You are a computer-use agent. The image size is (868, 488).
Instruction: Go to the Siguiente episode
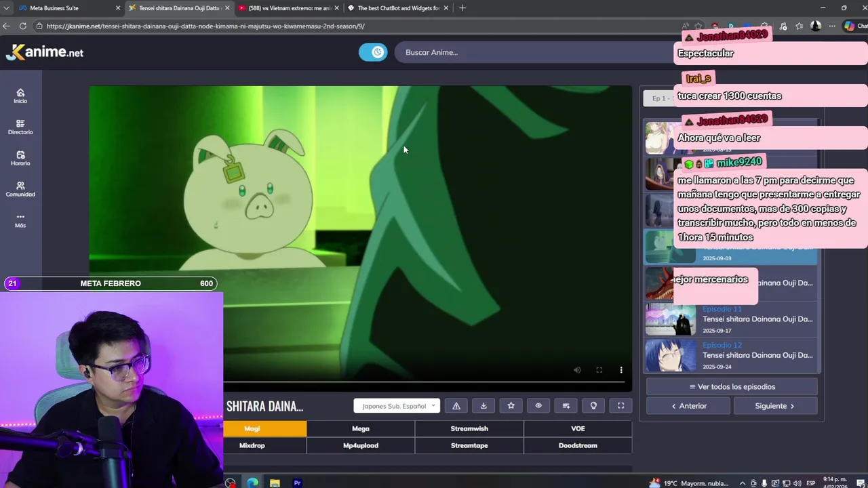coord(775,406)
